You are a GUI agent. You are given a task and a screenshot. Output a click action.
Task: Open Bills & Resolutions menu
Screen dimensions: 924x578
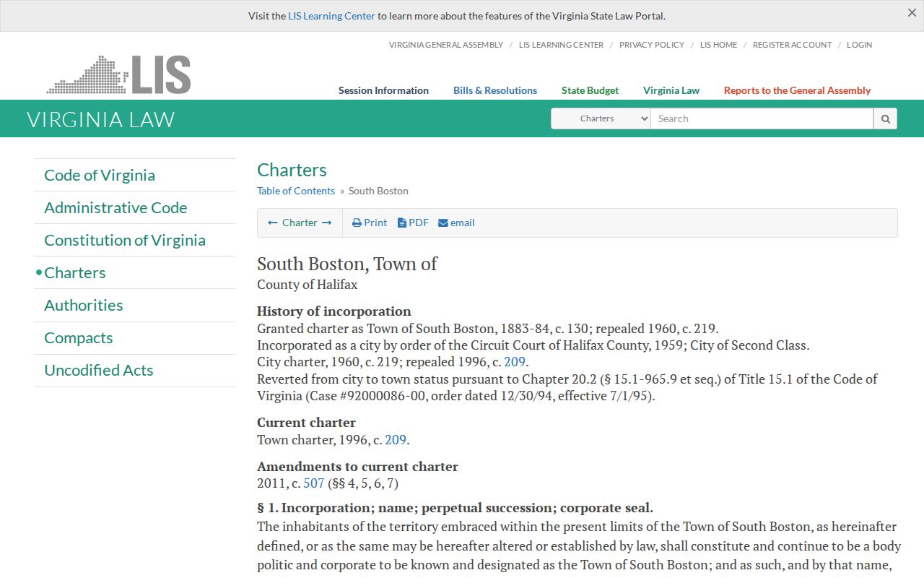pos(495,90)
